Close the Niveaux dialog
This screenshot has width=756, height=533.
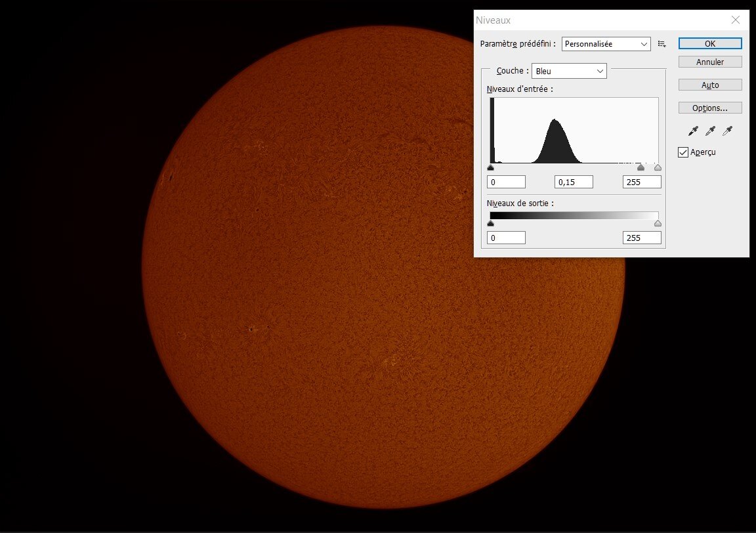click(735, 20)
